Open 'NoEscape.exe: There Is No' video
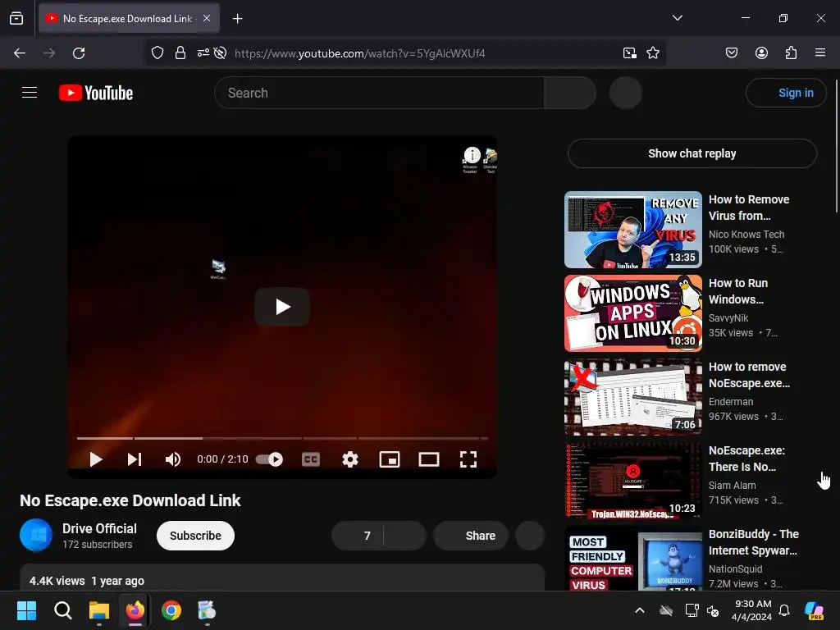Image resolution: width=840 pixels, height=630 pixels. click(633, 481)
